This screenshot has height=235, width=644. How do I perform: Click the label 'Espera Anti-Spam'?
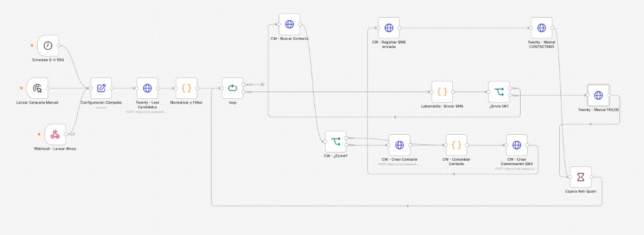[580, 192]
